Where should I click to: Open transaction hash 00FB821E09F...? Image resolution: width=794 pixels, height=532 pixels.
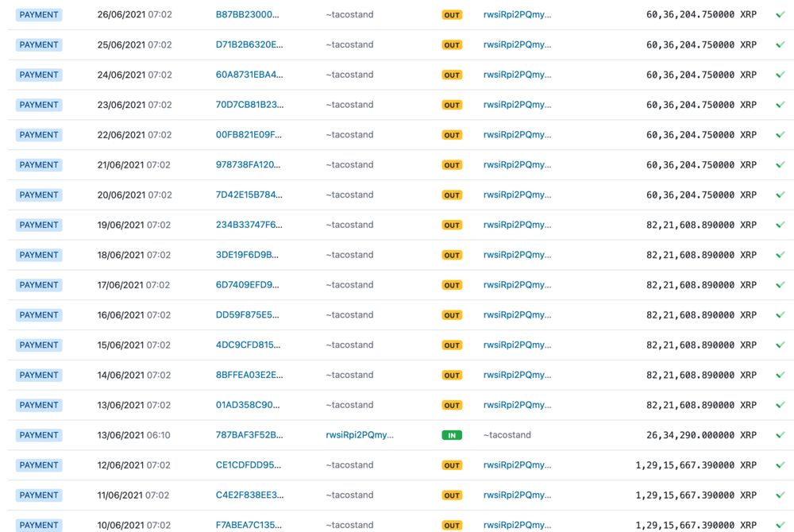click(x=249, y=135)
